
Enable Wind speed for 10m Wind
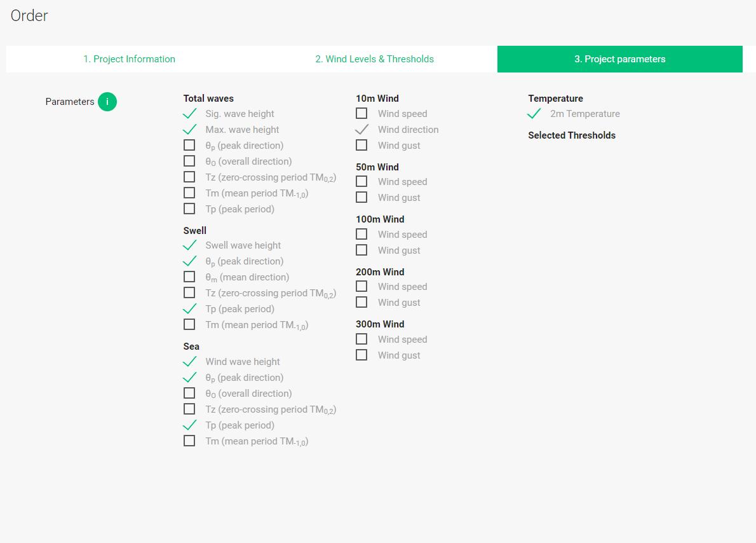[361, 113]
